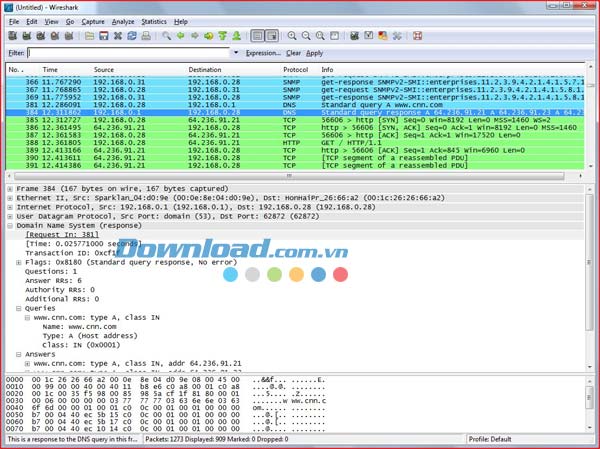Open the Help menu

point(181,22)
